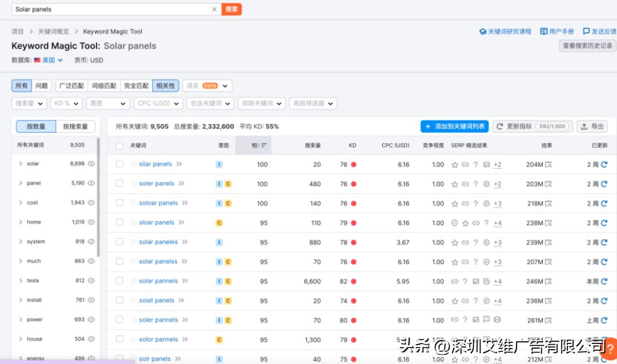Switch to the 问题 questions tab
Image resolution: width=617 pixels, height=364 pixels.
41,86
